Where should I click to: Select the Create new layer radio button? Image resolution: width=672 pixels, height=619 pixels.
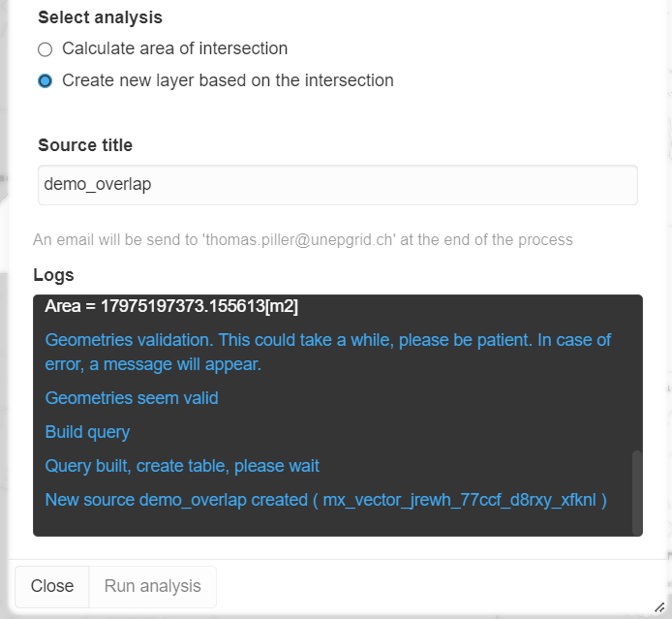point(45,81)
